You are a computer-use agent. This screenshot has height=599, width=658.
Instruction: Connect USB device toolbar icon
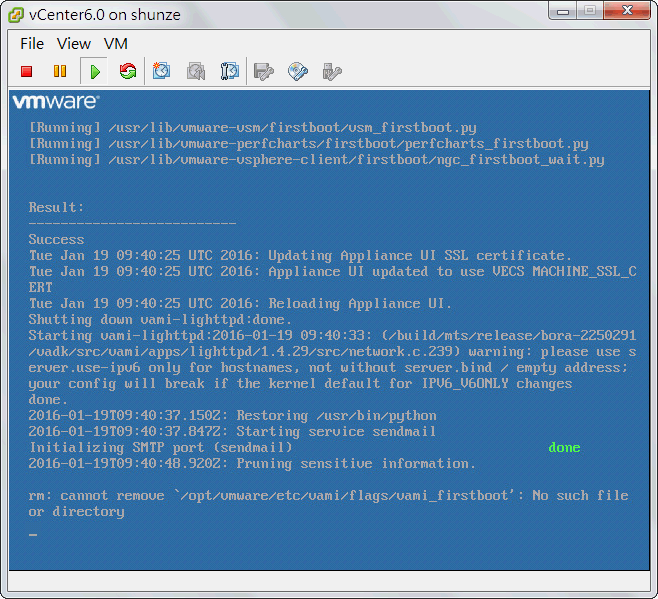332,72
